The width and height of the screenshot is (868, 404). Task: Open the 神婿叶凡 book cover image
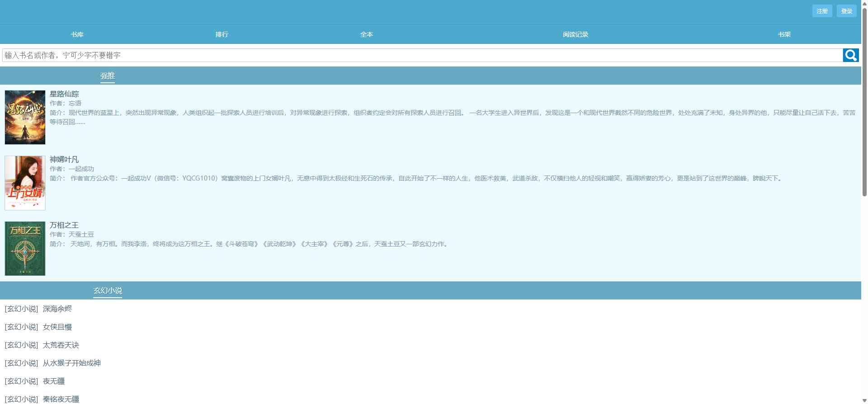(25, 183)
